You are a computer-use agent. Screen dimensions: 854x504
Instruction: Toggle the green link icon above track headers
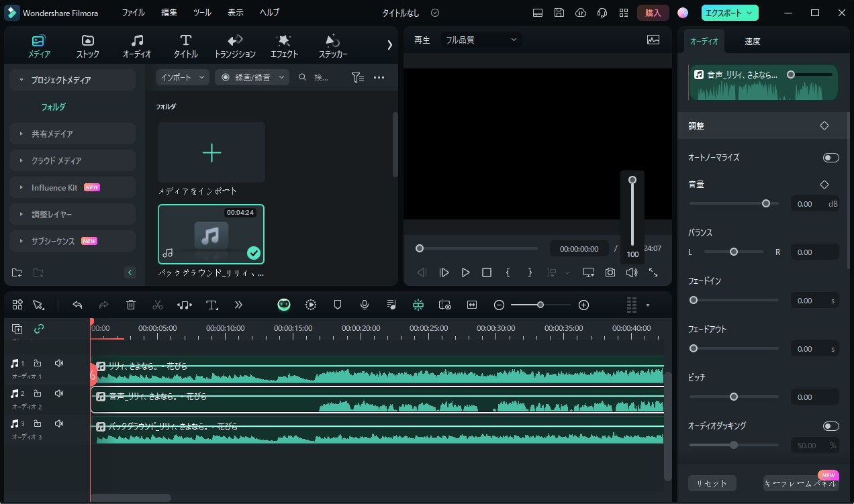pos(39,329)
